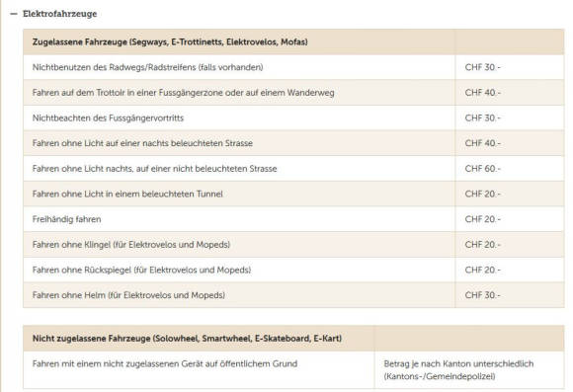The image size is (573, 392).
Task: Select the beleuchteten Tunnel row
Action: (293, 194)
